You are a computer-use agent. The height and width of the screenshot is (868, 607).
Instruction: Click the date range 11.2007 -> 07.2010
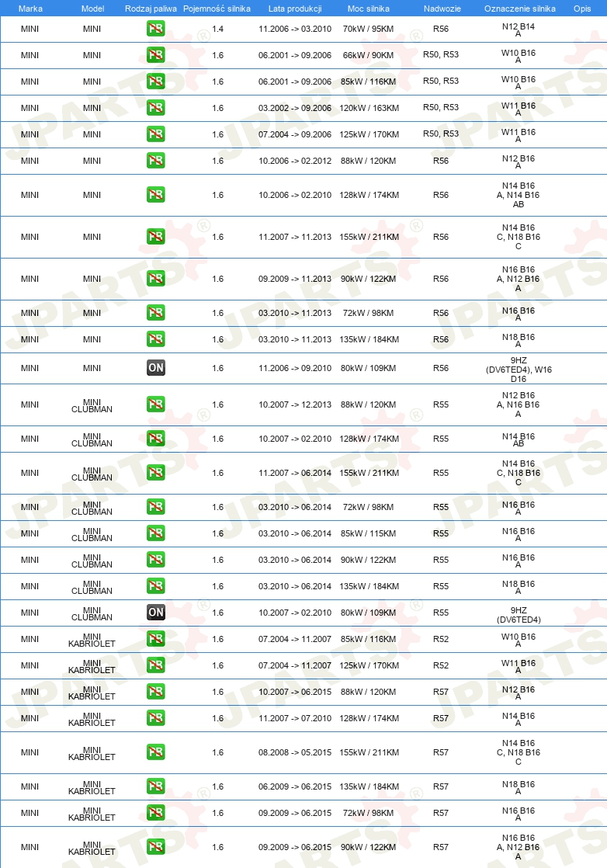click(x=295, y=718)
